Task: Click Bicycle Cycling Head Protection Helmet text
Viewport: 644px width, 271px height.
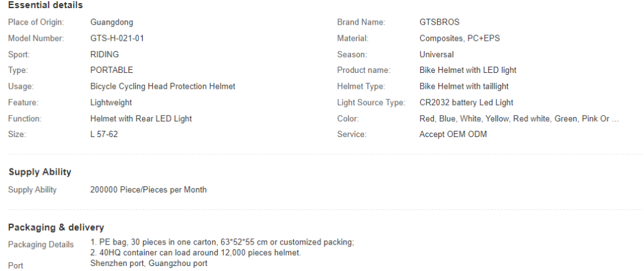Action: point(163,87)
